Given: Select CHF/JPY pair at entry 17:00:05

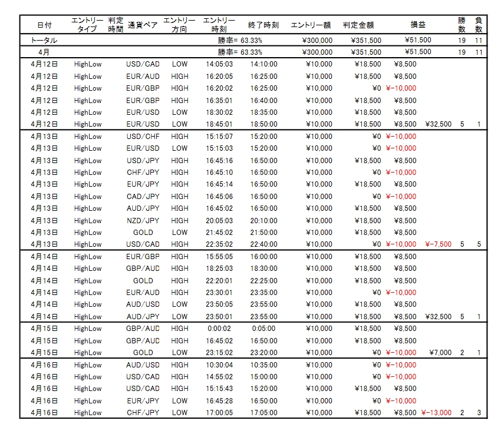Looking at the screenshot, I should pyautogui.click(x=143, y=413).
